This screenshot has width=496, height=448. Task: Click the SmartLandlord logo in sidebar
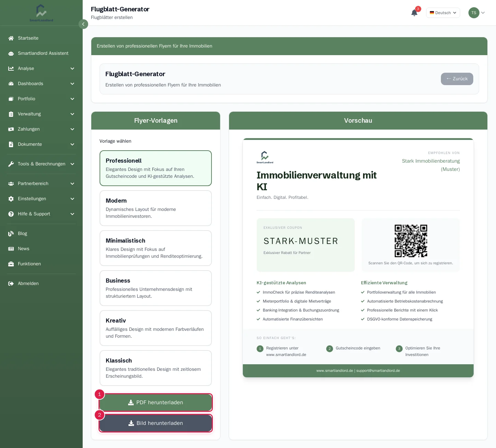tap(41, 13)
